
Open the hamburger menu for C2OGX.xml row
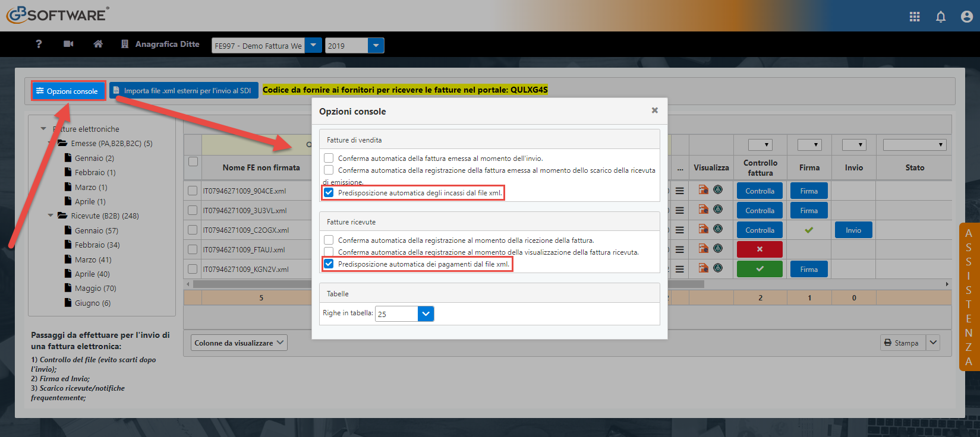tap(679, 230)
